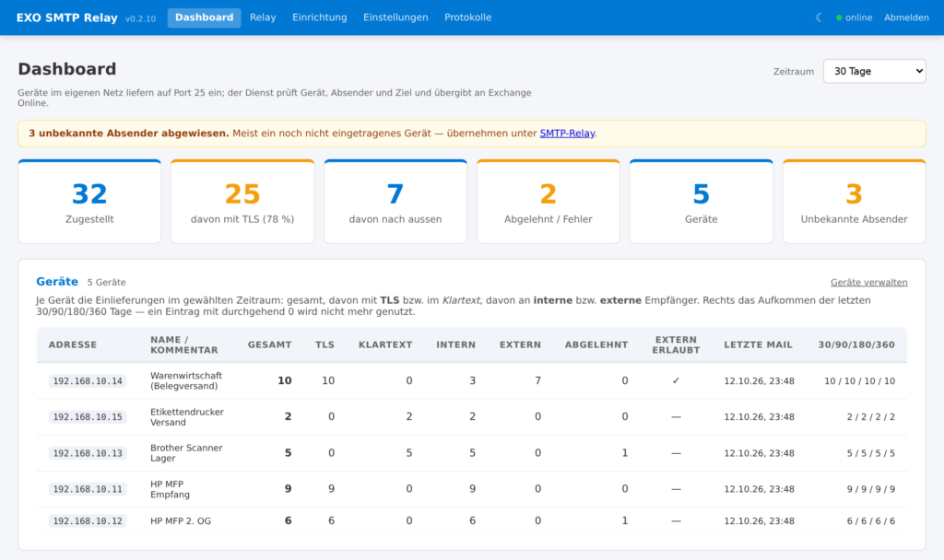Click the 2 Abgelehnt / Fehler card
This screenshot has width=944, height=560.
point(549,202)
